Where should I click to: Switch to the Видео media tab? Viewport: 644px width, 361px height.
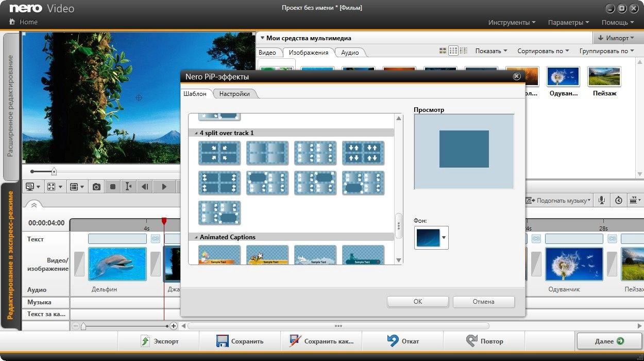point(267,52)
